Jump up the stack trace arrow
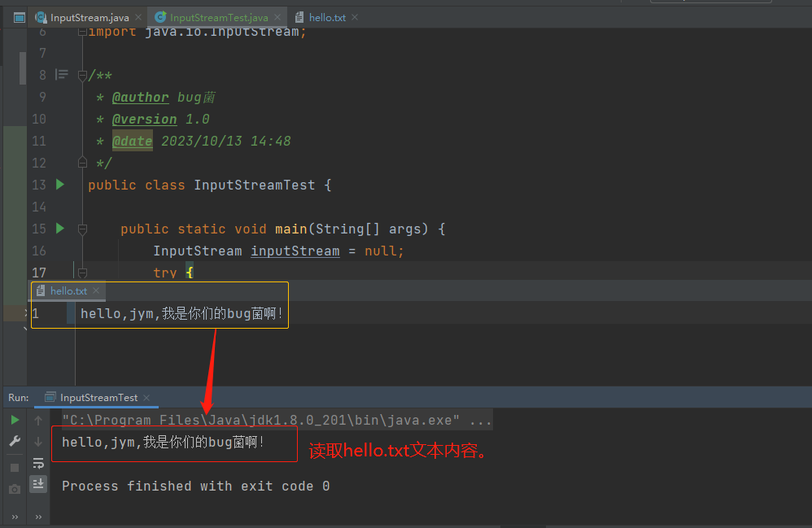This screenshot has height=528, width=812. pyautogui.click(x=38, y=421)
